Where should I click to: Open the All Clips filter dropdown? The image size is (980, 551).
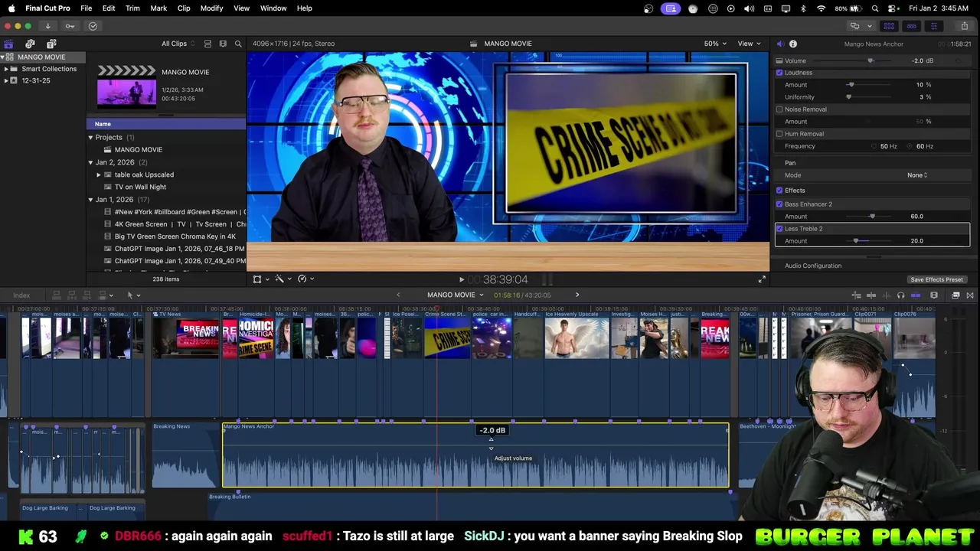click(178, 44)
